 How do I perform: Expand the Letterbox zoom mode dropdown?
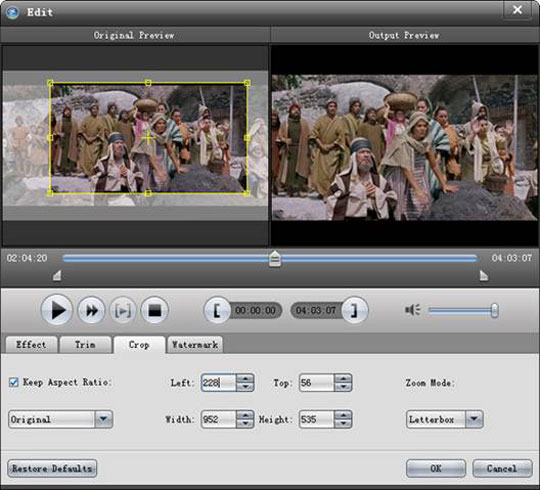(474, 419)
